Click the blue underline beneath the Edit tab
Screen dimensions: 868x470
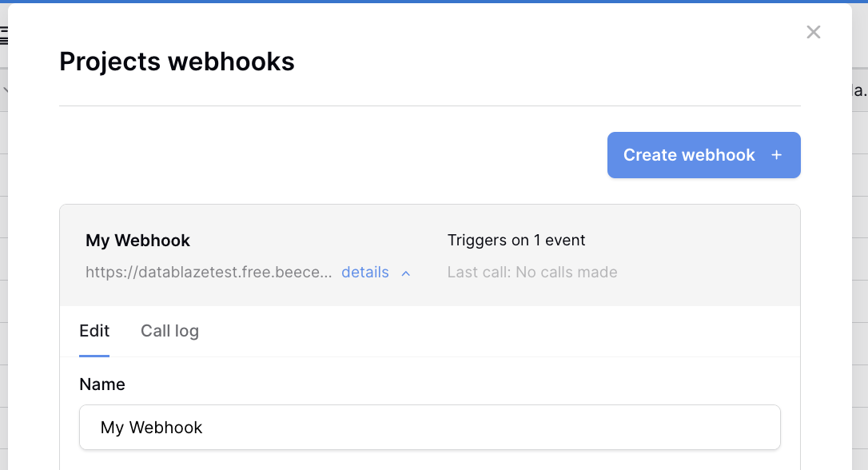94,356
